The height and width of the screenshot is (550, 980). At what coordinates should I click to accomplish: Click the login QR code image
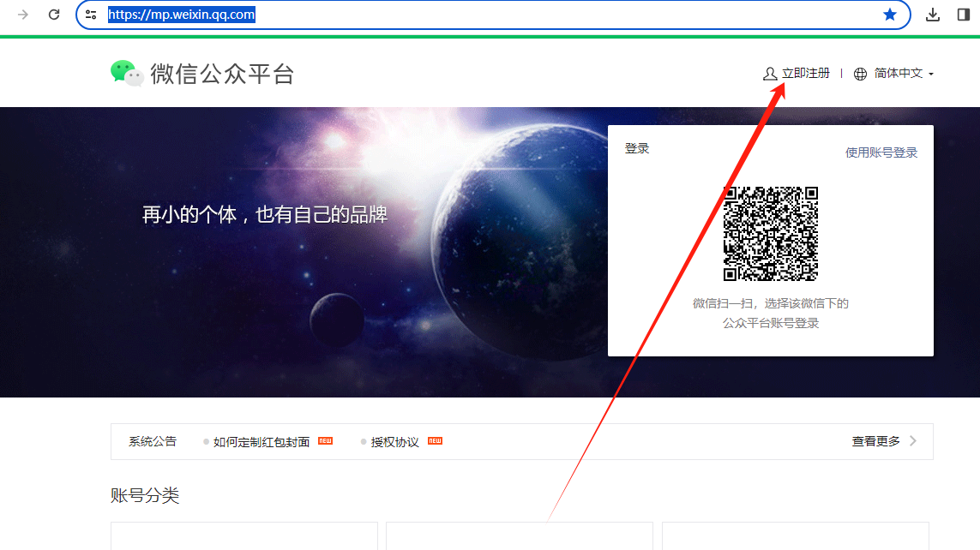point(770,234)
